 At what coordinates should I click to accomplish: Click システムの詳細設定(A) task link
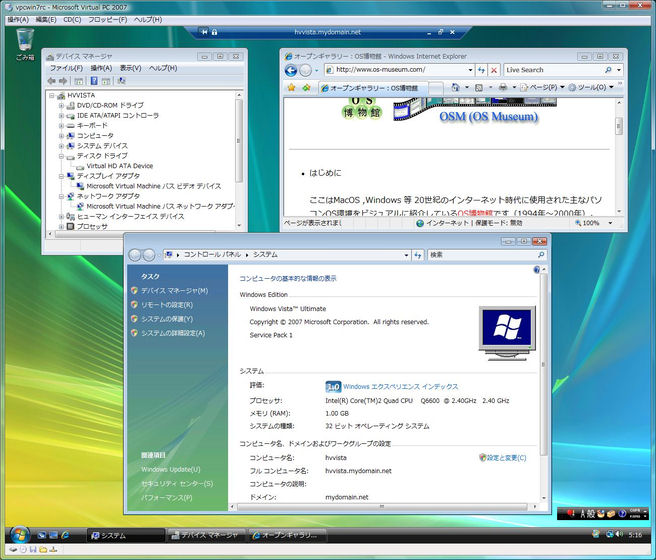click(173, 333)
